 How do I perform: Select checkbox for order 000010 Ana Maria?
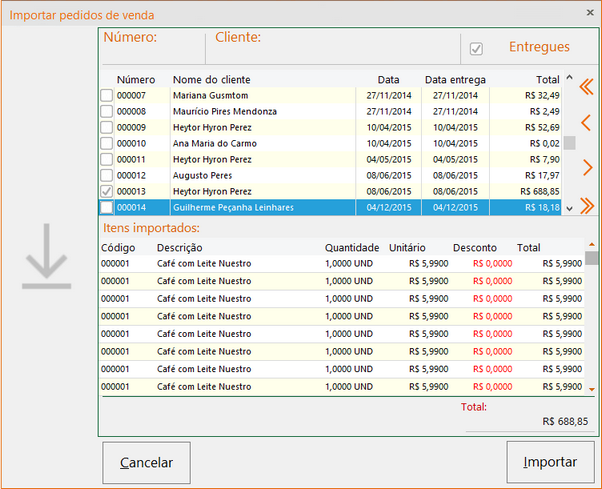point(106,144)
